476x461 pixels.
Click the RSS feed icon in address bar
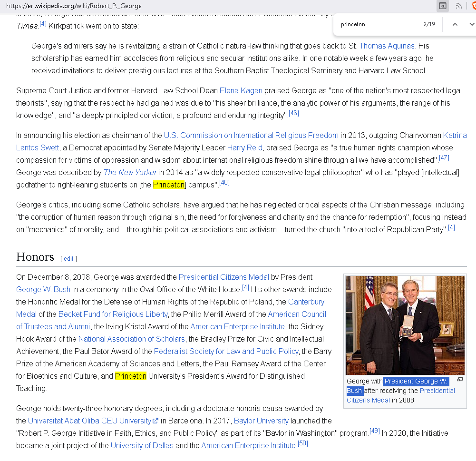[x=459, y=6]
